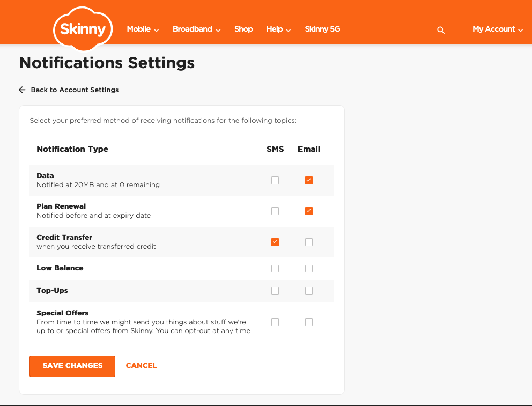Go to the Shop page
532x406 pixels.
pyautogui.click(x=243, y=29)
